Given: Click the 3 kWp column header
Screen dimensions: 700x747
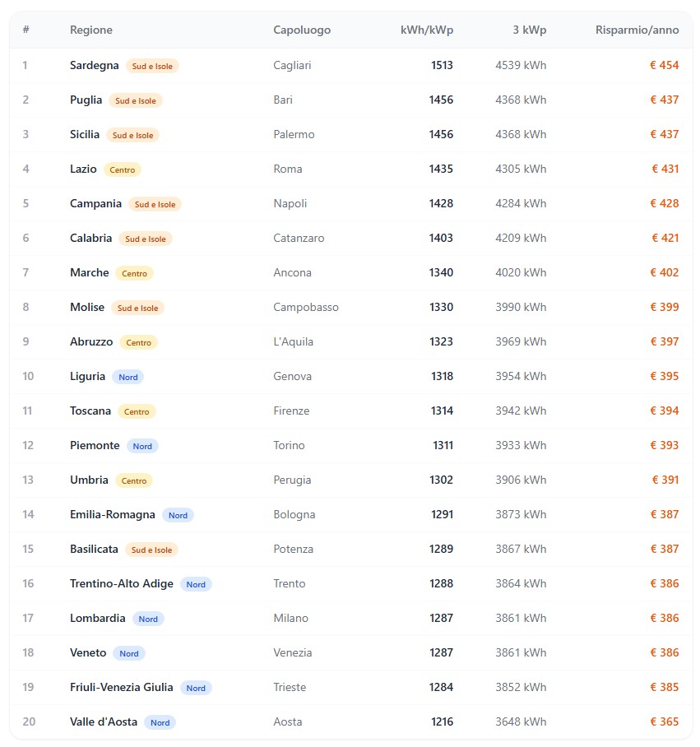Looking at the screenshot, I should click(x=530, y=30).
